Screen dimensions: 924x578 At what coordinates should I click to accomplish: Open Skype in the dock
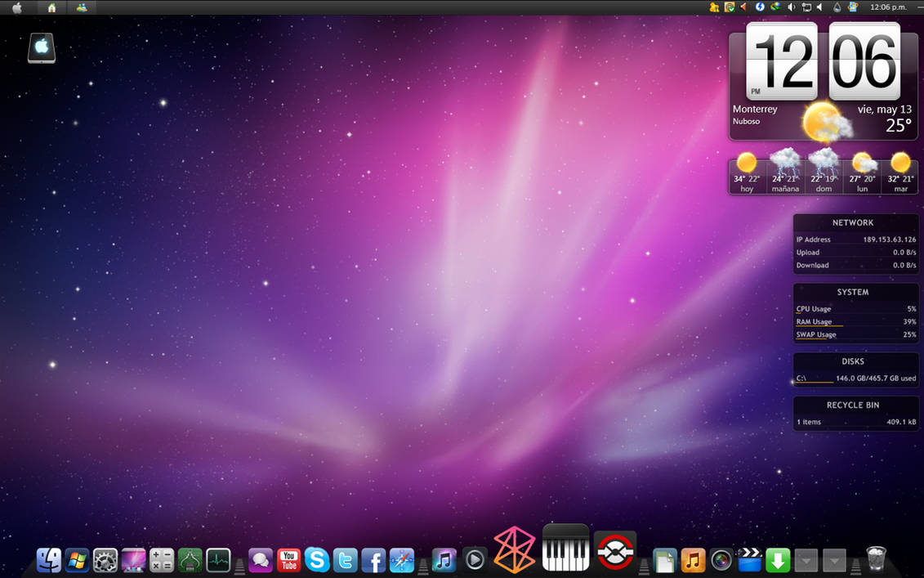pyautogui.click(x=317, y=560)
